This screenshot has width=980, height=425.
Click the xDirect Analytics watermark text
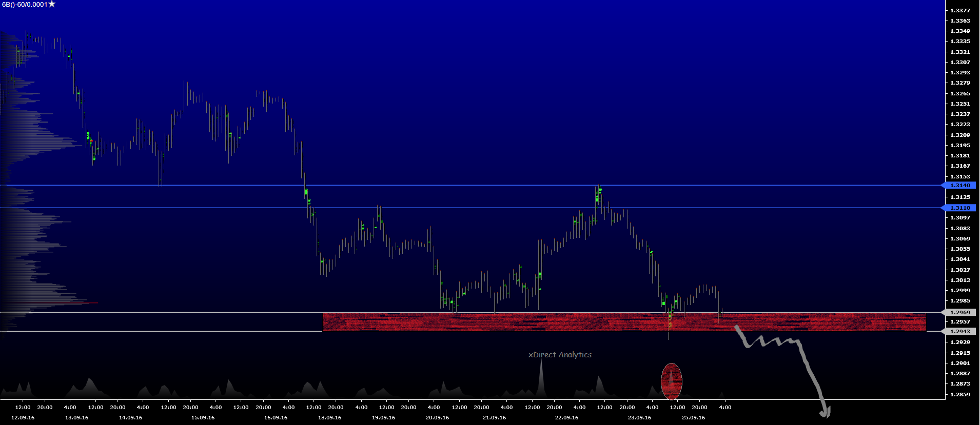point(560,355)
